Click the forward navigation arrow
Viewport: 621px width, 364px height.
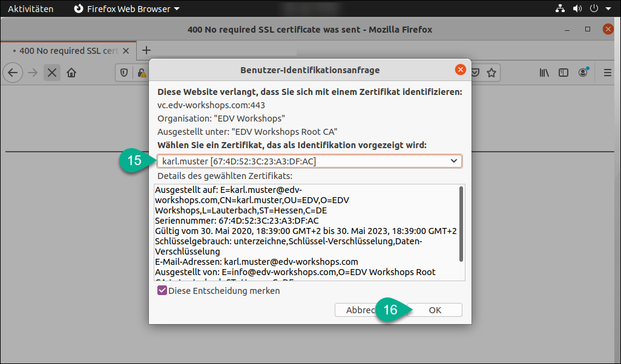[x=33, y=73]
